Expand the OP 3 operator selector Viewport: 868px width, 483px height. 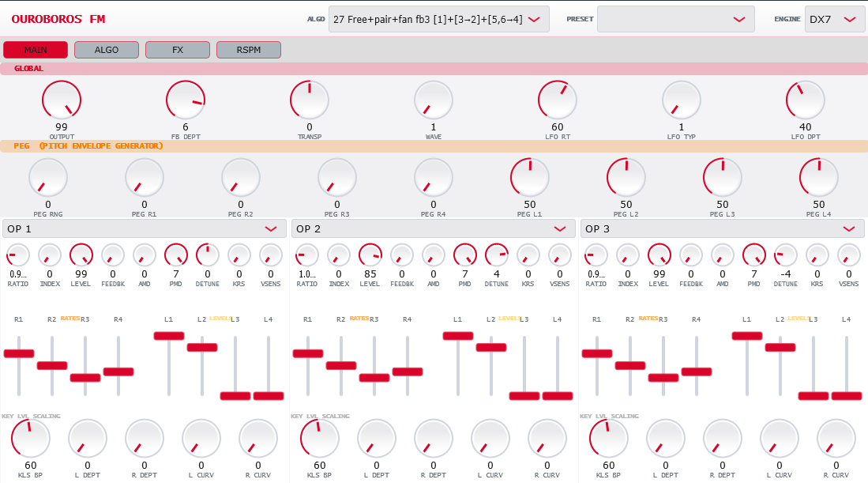pos(722,228)
